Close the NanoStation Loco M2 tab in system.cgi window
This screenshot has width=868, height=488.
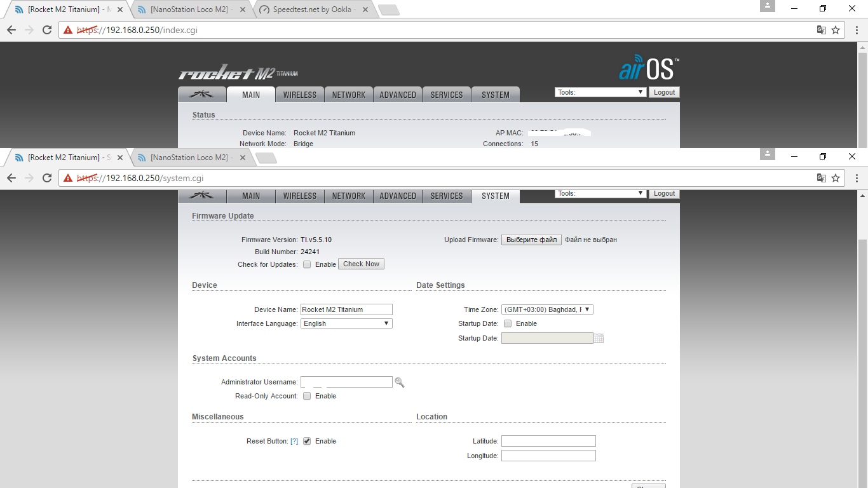[243, 157]
